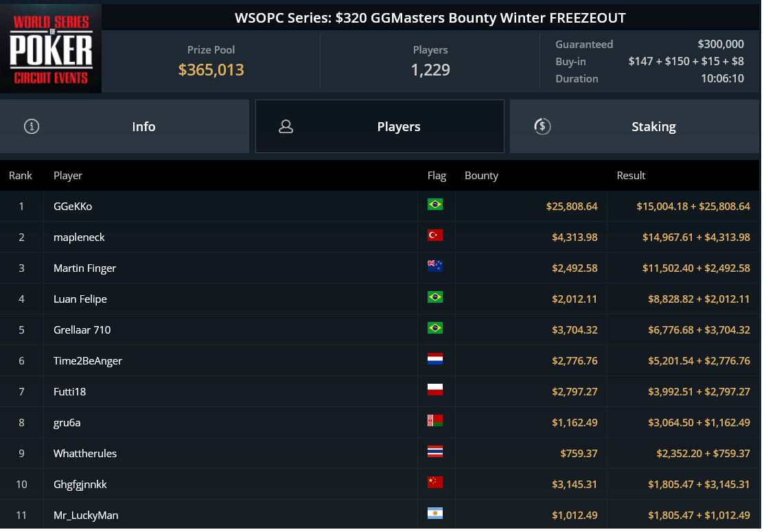Click the Info circle icon
Screen dimensions: 766x532
click(x=32, y=126)
